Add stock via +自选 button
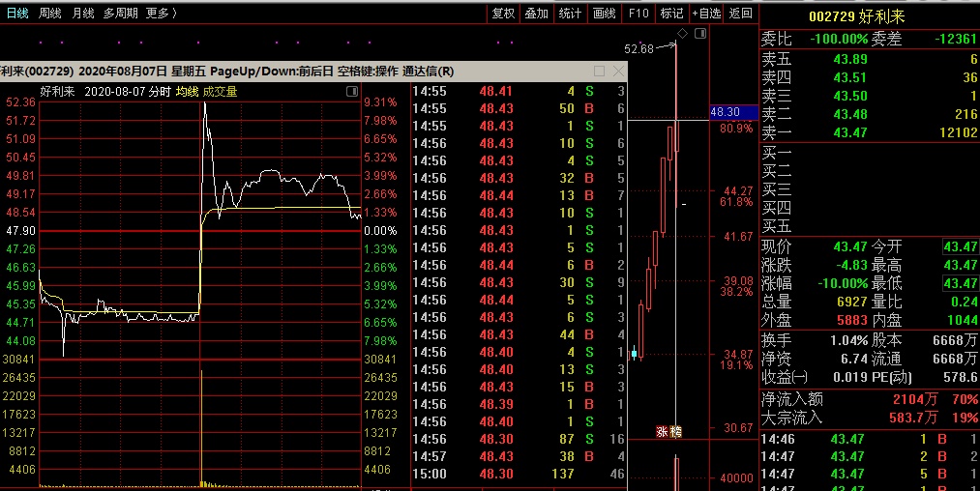Viewport: 980px width, 491px height. [x=706, y=13]
